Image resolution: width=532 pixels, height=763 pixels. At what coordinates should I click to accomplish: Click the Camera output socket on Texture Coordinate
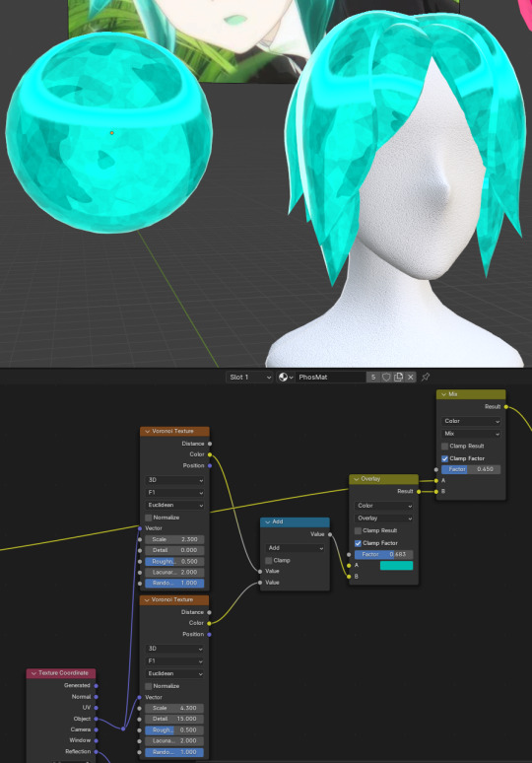pos(96,729)
